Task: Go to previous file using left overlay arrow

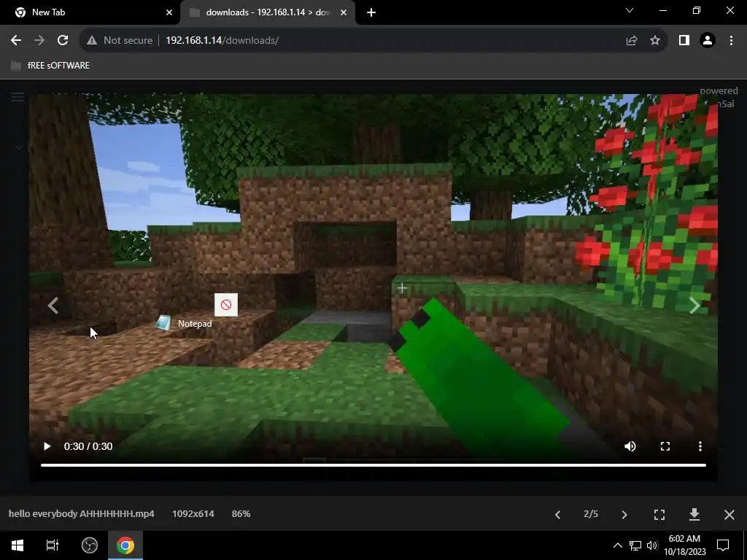Action: pos(53,306)
